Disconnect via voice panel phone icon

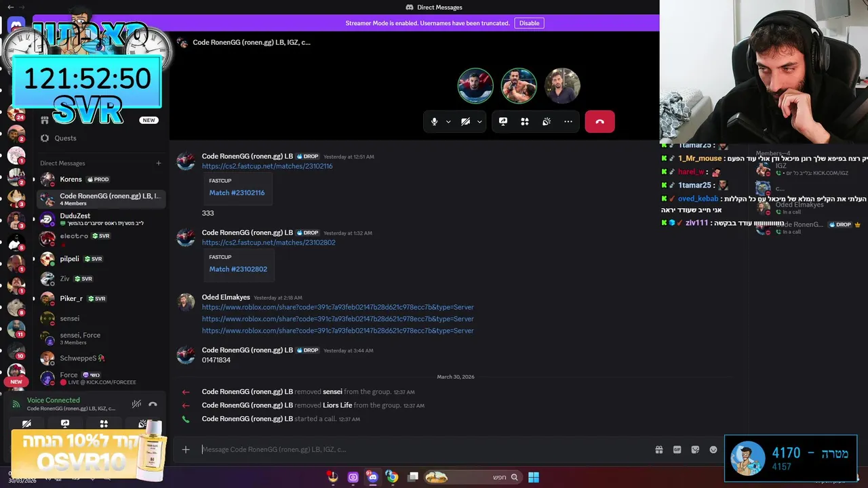153,404
